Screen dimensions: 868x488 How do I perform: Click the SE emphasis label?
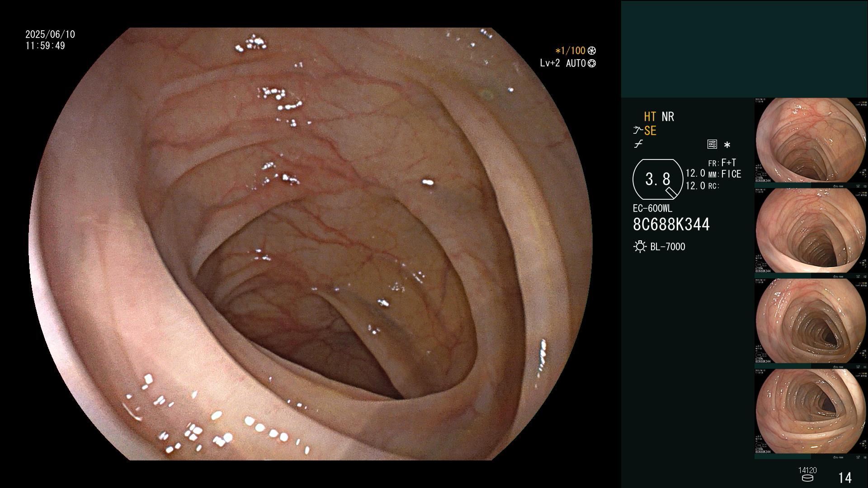click(x=650, y=131)
